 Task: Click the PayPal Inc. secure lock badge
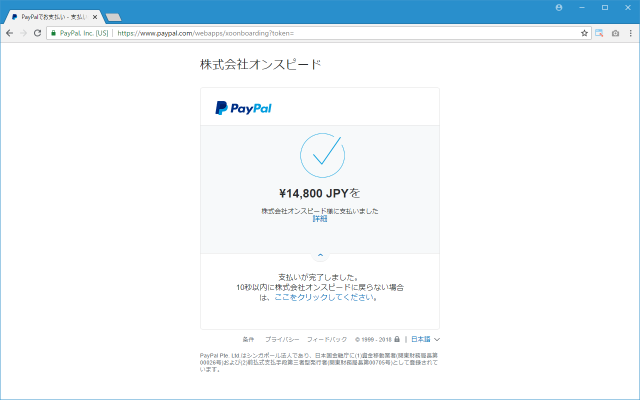tap(80, 33)
